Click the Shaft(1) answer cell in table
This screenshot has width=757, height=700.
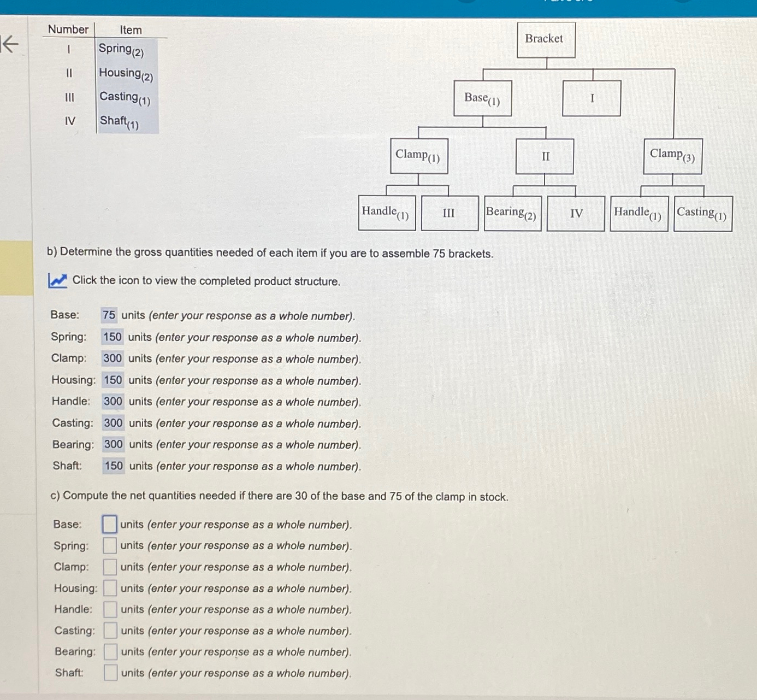[128, 122]
